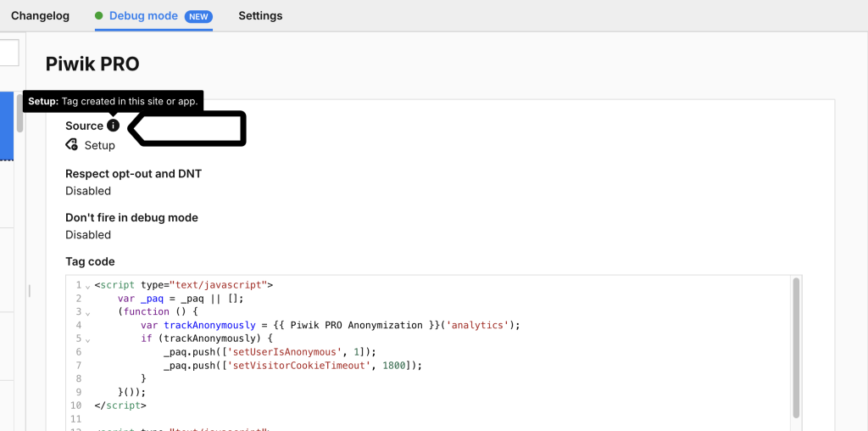Click the Source info icon
Viewport: 868px width, 431px height.
113,126
